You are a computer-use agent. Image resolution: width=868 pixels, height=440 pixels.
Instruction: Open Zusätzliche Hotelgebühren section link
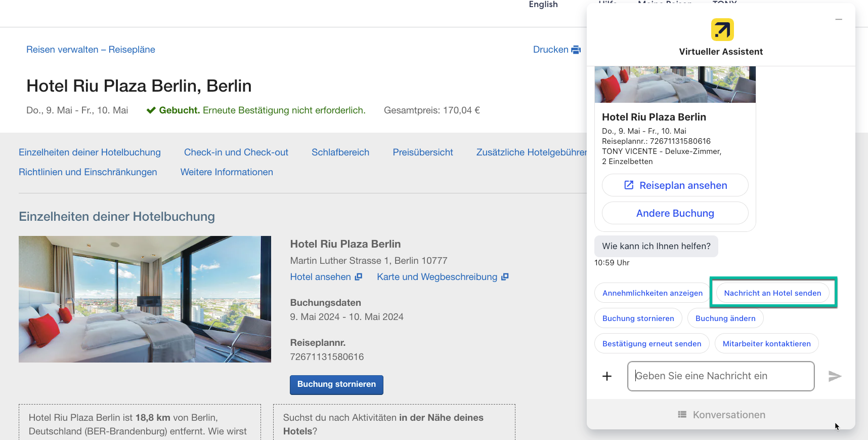pyautogui.click(x=531, y=152)
